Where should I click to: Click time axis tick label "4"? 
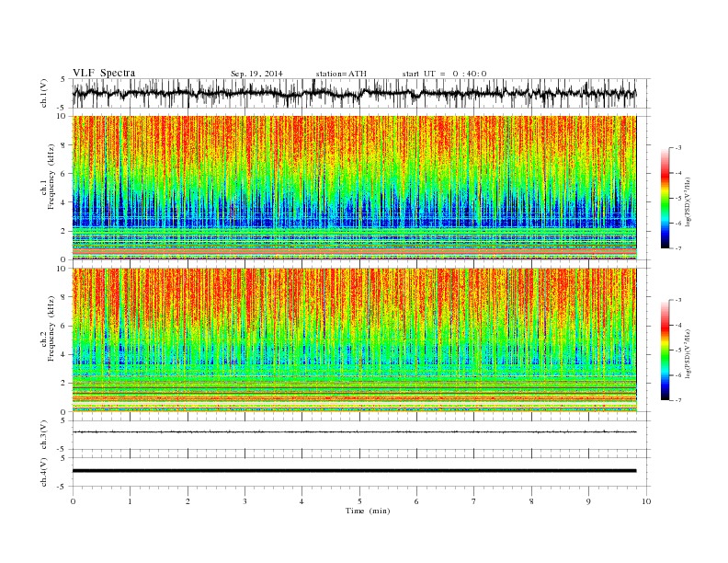click(301, 501)
